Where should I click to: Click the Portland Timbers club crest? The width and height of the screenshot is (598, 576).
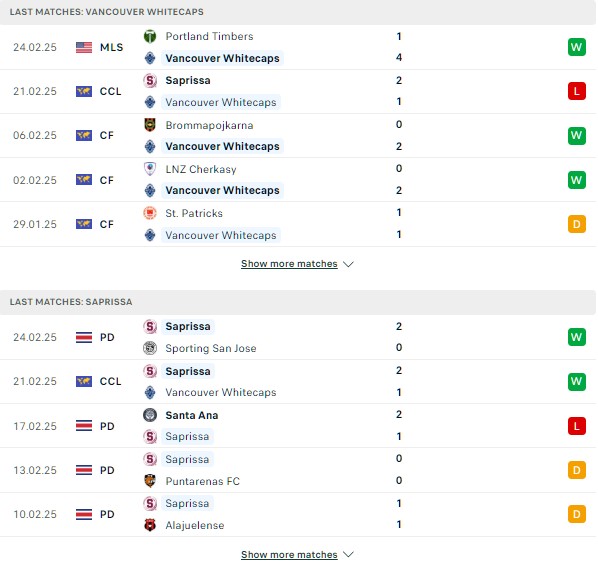point(150,36)
